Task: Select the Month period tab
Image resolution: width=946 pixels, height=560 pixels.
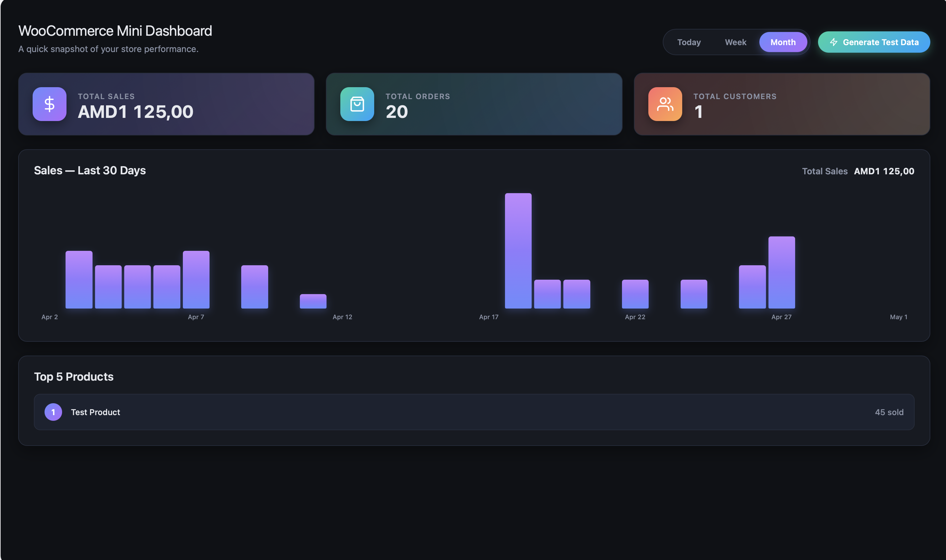Action: coord(783,42)
